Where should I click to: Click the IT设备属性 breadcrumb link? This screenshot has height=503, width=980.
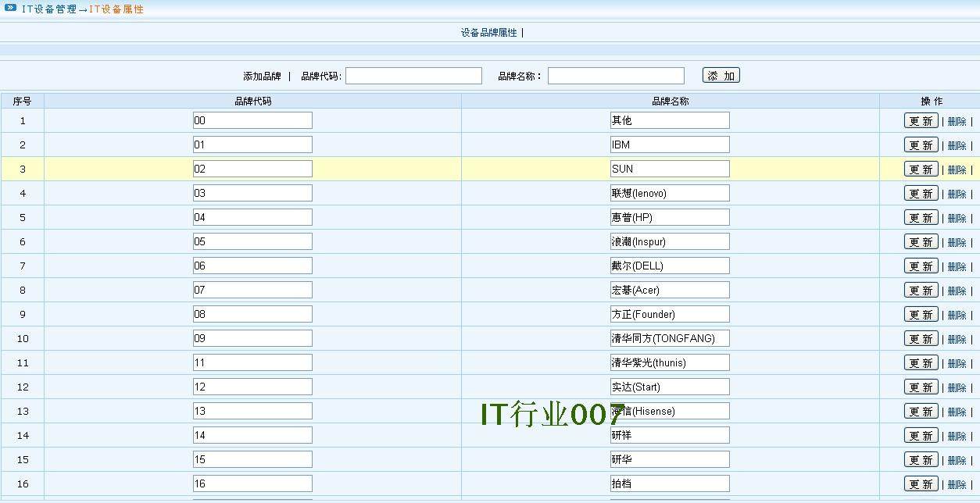click(x=116, y=9)
